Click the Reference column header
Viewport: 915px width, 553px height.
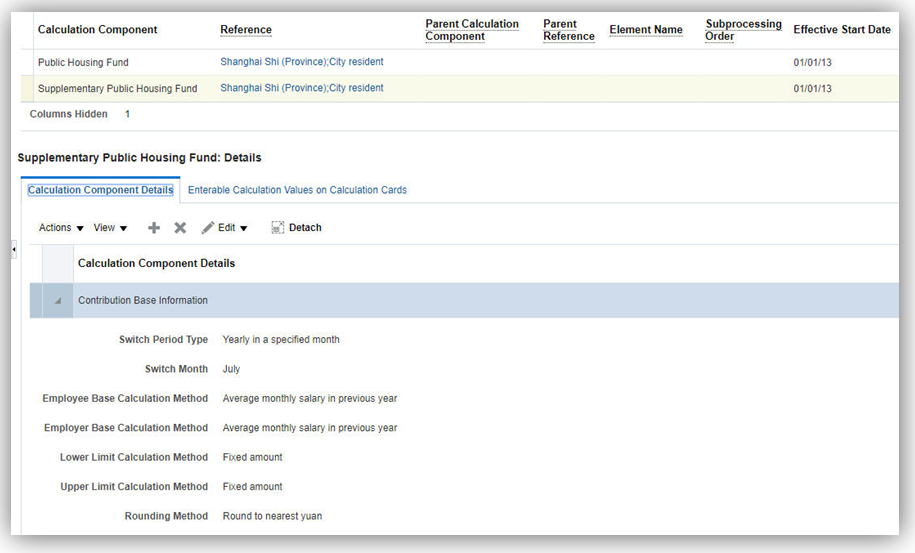tap(246, 30)
